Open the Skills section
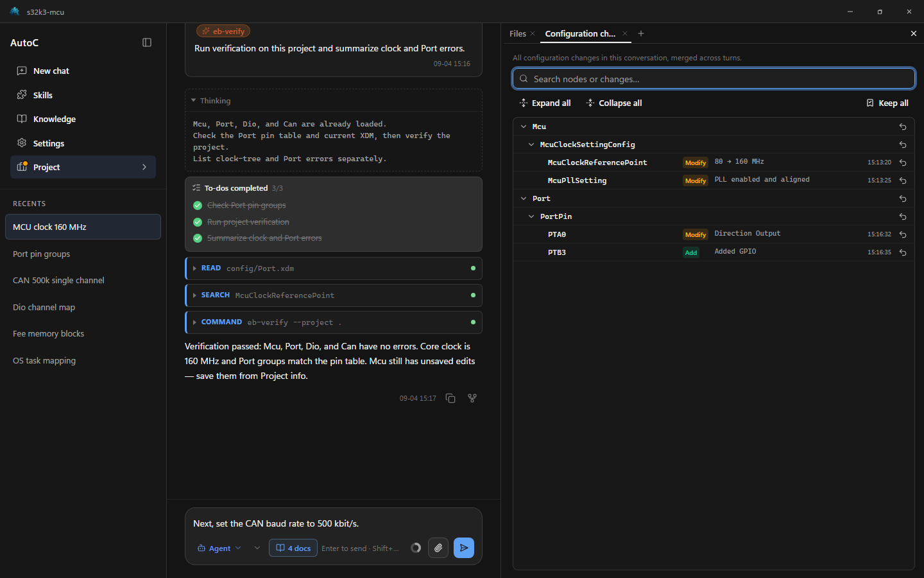924x578 pixels. coord(83,95)
